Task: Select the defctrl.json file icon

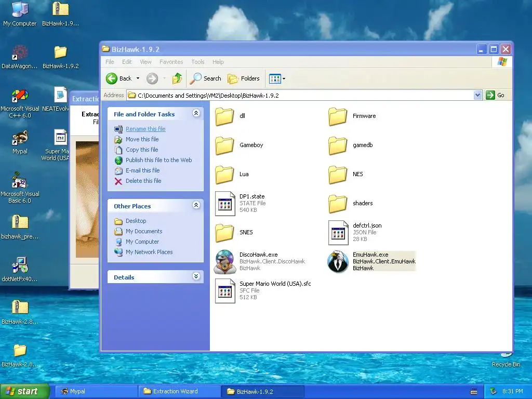Action: (x=338, y=233)
